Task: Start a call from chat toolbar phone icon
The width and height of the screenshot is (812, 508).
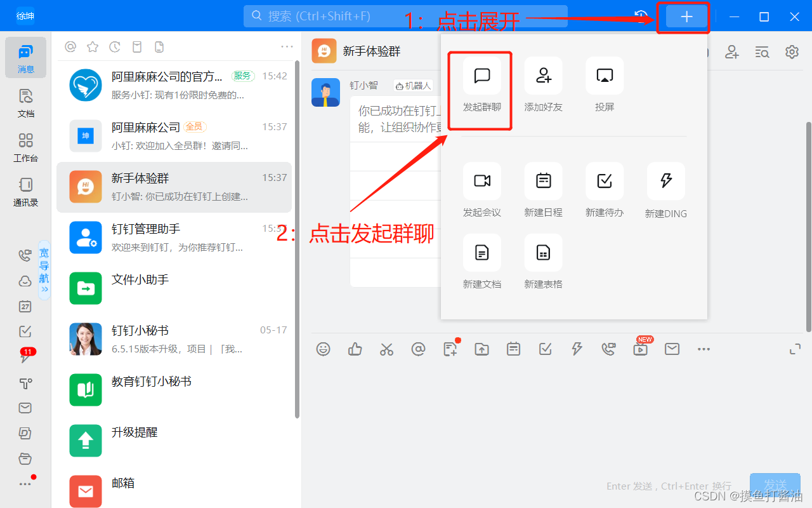Action: pos(608,349)
